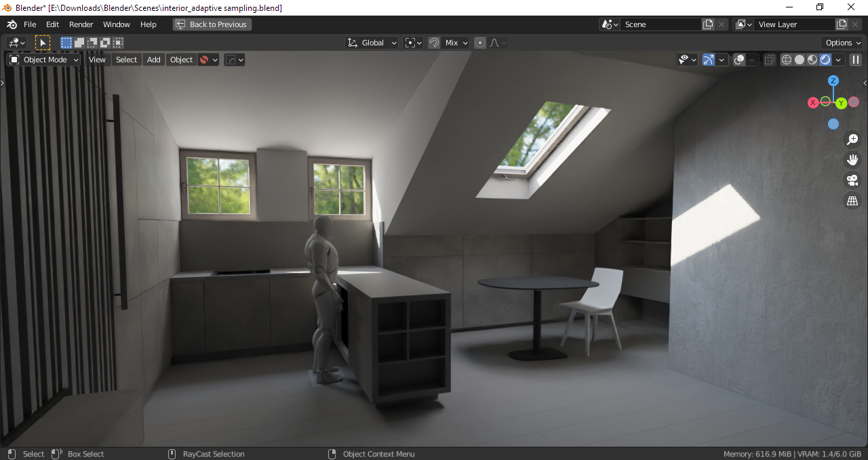Open the File menu

tap(30, 24)
